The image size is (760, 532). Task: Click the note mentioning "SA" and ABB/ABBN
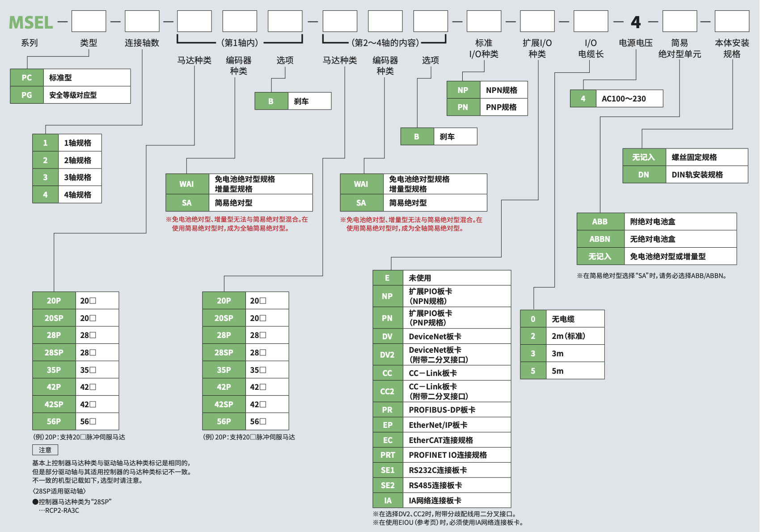[x=651, y=276]
